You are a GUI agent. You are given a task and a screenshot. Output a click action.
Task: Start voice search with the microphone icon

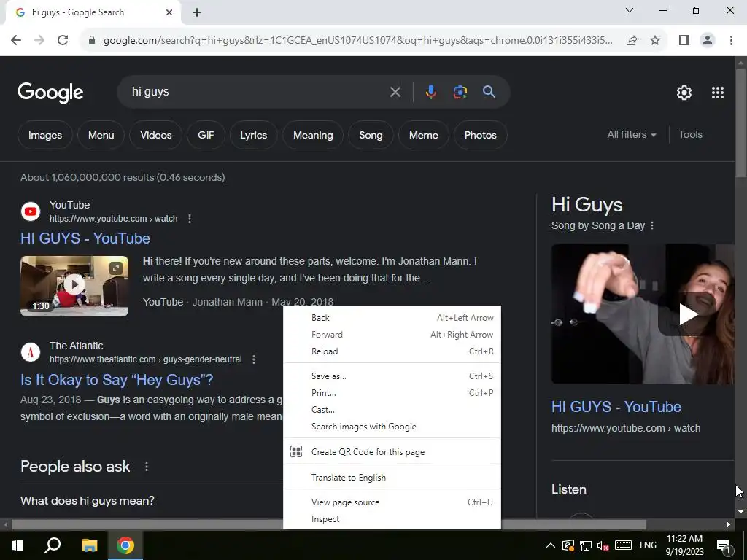coord(430,91)
